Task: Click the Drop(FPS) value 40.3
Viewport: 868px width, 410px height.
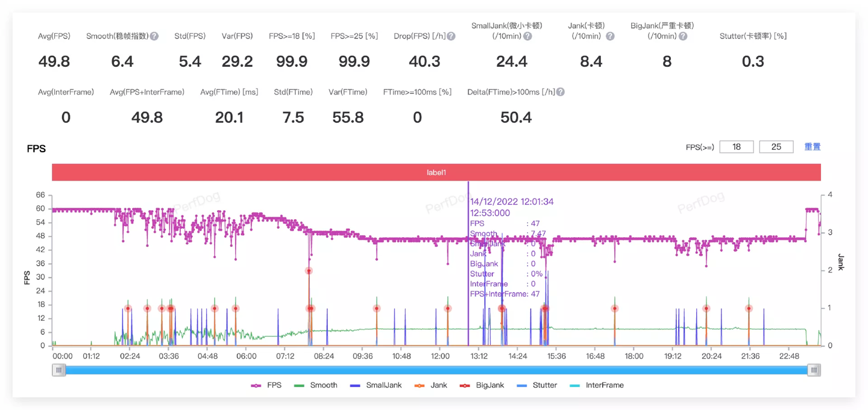Action: pos(424,61)
